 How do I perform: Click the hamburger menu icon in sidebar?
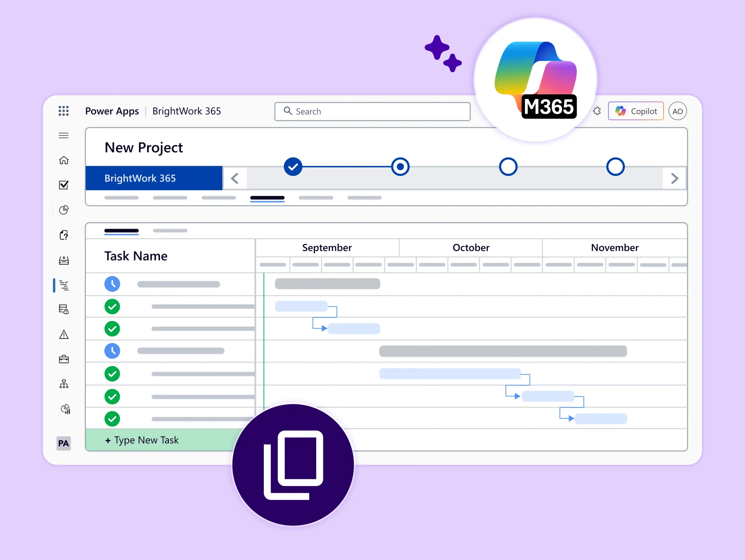63,135
